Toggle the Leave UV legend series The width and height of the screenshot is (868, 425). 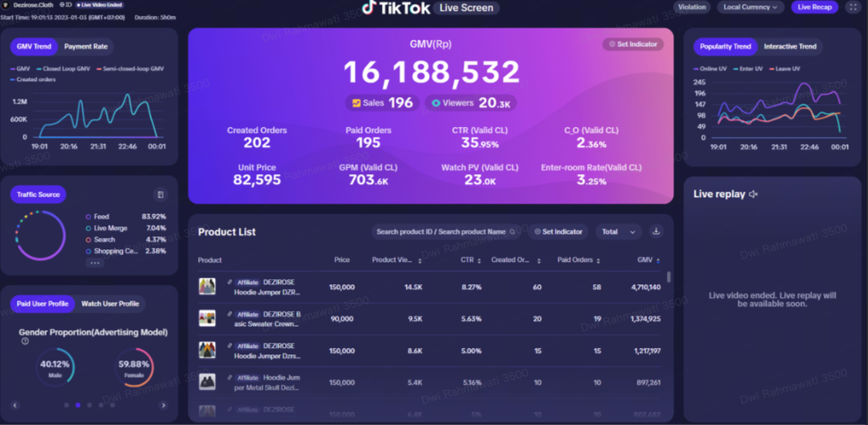(784, 69)
